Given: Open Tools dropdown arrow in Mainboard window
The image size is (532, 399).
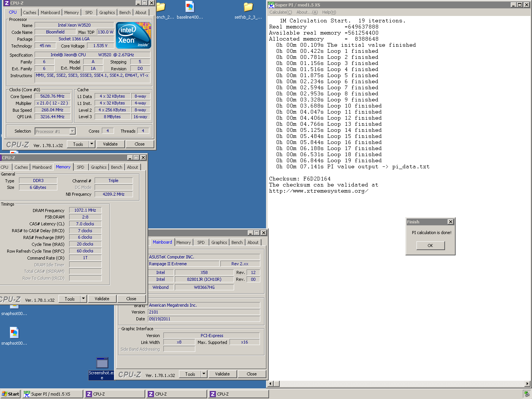Looking at the screenshot, I should click(204, 374).
